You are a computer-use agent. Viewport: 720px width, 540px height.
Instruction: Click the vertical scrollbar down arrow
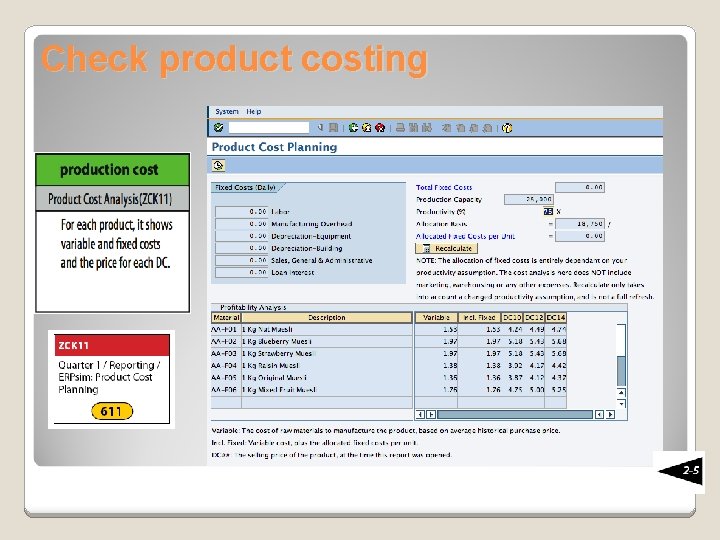[621, 404]
